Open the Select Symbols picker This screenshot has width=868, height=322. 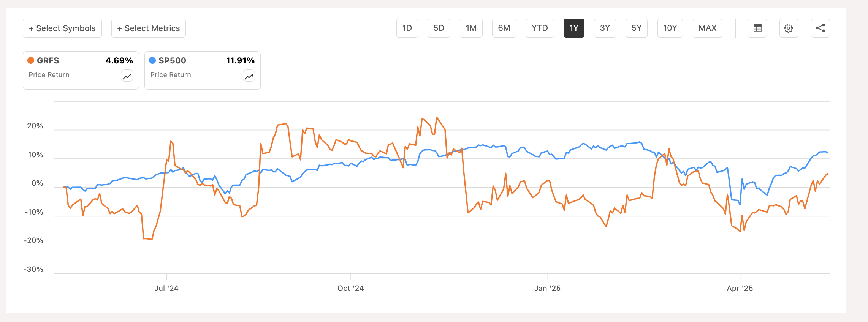[x=62, y=28]
